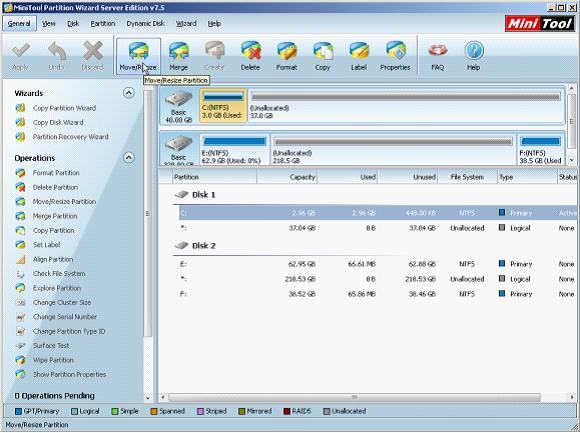The image size is (580, 433).
Task: Click the Change Serial Number icon
Action: (20, 317)
